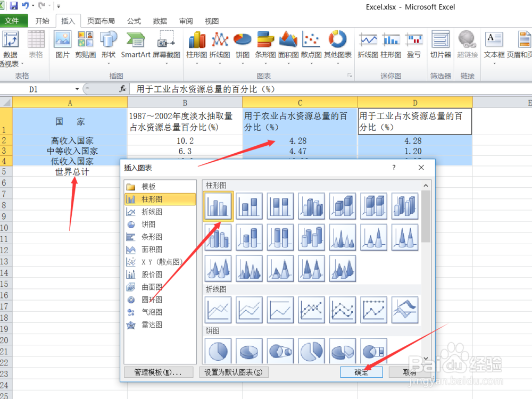Select 柱形图 category in dialog list
This screenshot has width=532, height=399.
[x=160, y=199]
